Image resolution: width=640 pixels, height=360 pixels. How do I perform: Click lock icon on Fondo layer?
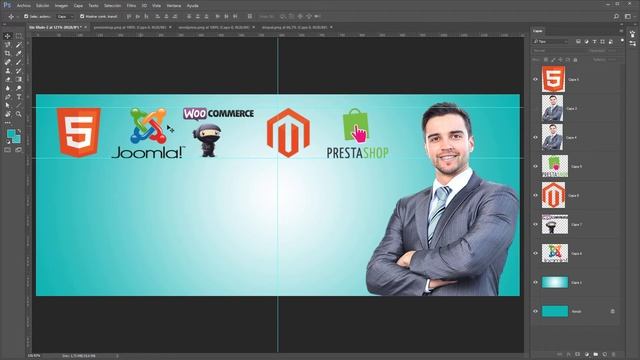[613, 311]
